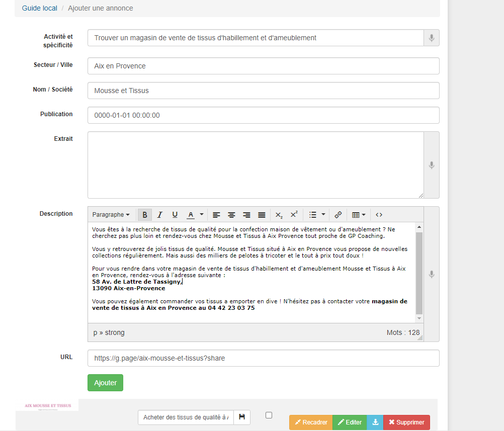This screenshot has height=431, width=504.
Task: Apply subscript formatting
Action: [x=279, y=215]
